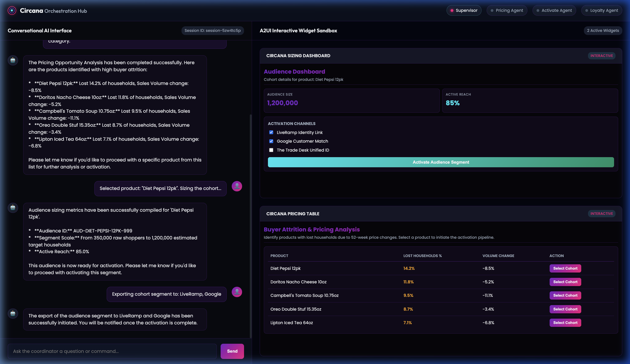Focus the coordinator question input field

click(112, 351)
